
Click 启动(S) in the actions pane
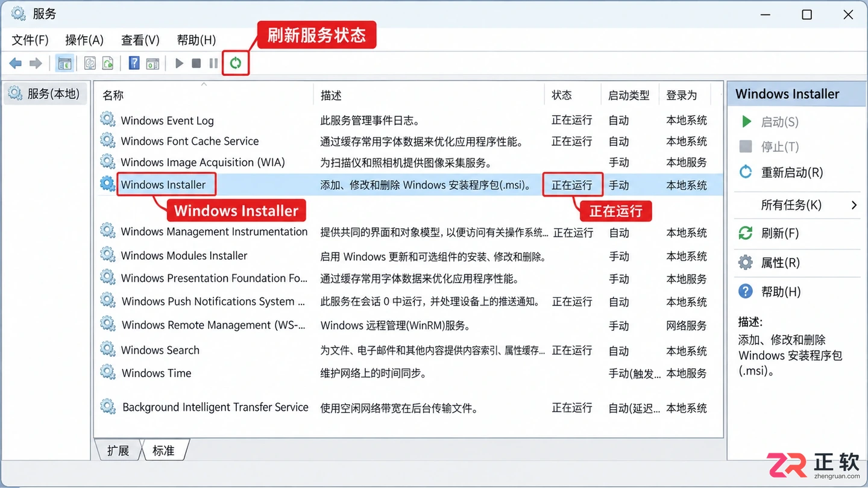pyautogui.click(x=779, y=122)
